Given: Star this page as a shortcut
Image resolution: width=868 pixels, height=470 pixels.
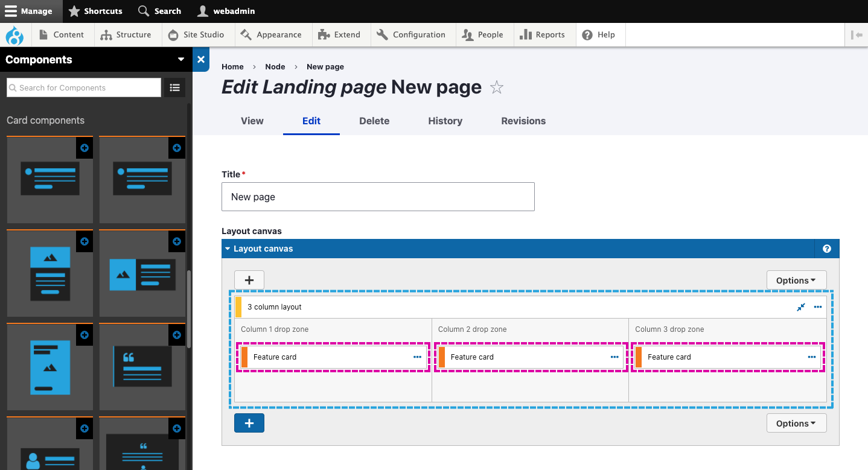Looking at the screenshot, I should click(x=496, y=87).
